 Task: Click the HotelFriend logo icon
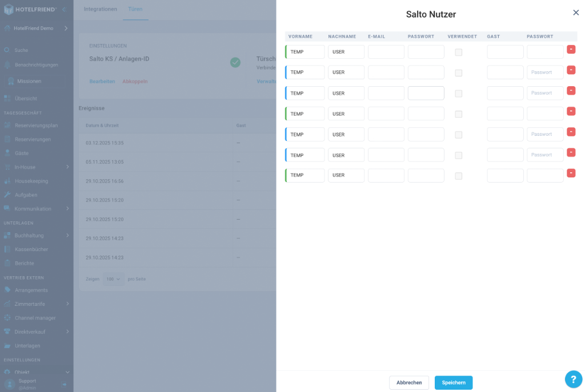(9, 9)
